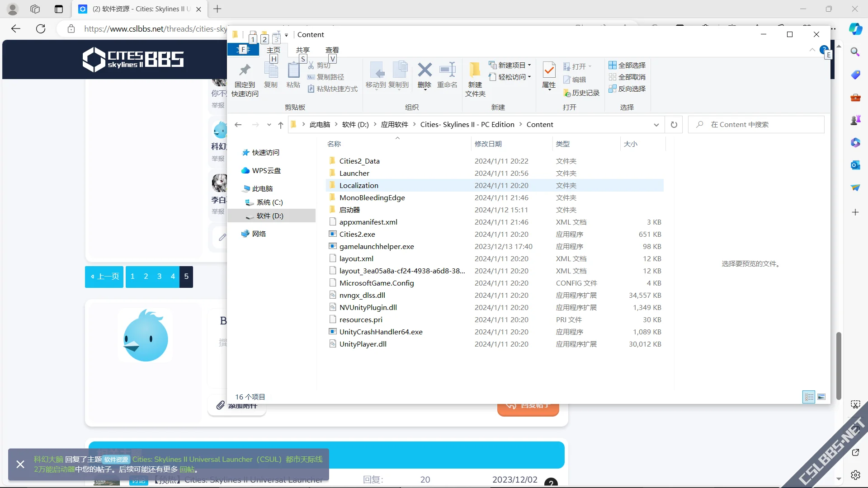The image size is (868, 488).
Task: Reload the browser page
Action: coord(41,29)
